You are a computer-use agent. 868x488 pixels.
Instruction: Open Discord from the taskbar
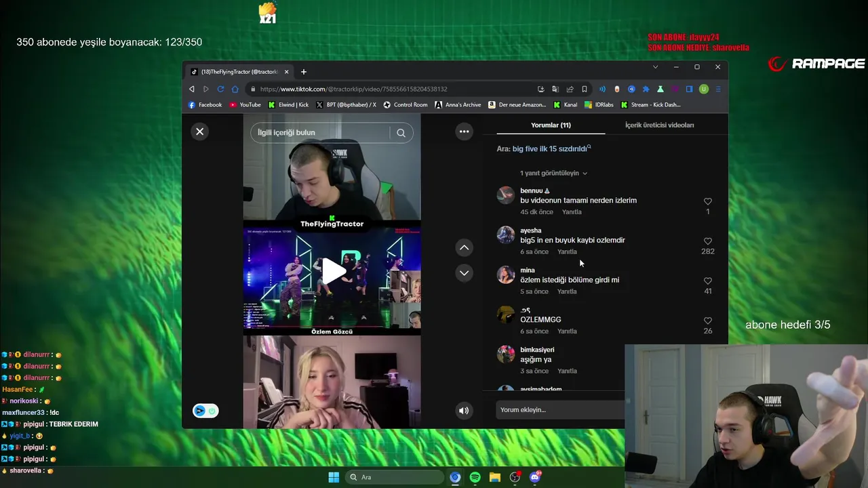(535, 477)
